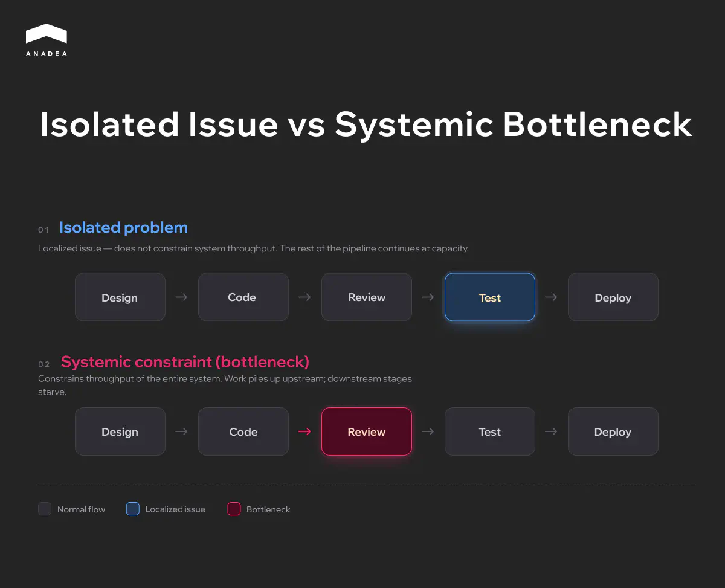Expand the arrow between Design and Code
This screenshot has height=588, width=725.
click(181, 297)
